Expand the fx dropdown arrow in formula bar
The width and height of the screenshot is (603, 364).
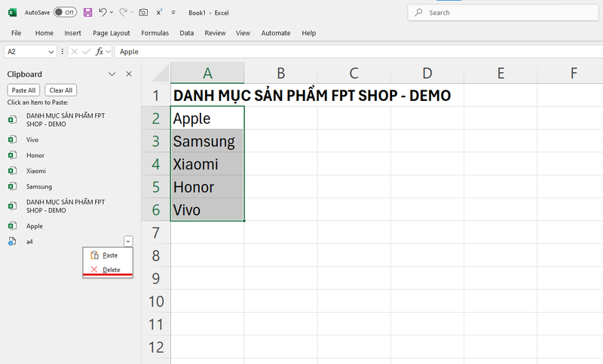[x=109, y=51]
